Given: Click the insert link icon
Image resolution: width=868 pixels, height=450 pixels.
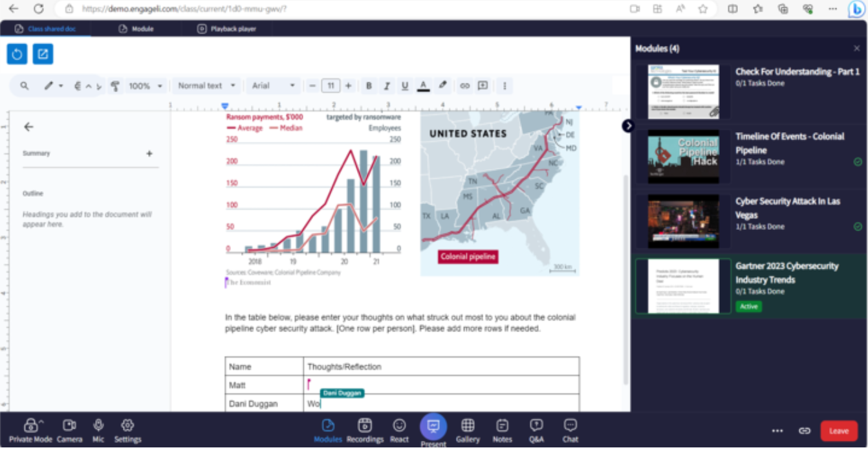Looking at the screenshot, I should tap(464, 85).
